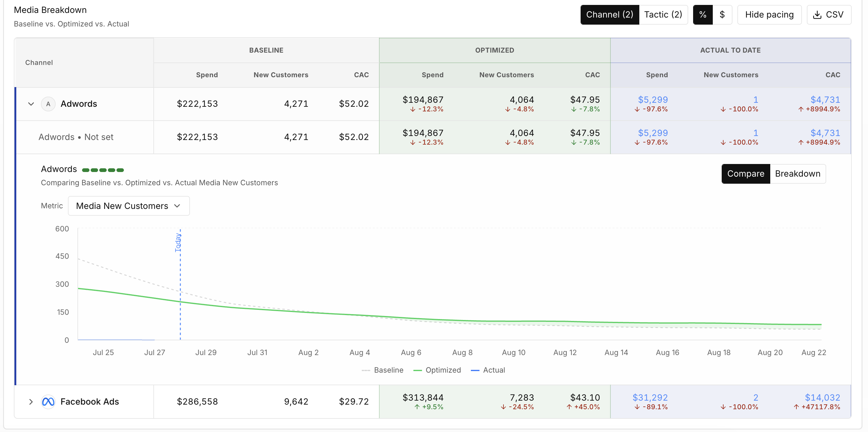Click the Adwords letter A avatar icon

coord(48,104)
